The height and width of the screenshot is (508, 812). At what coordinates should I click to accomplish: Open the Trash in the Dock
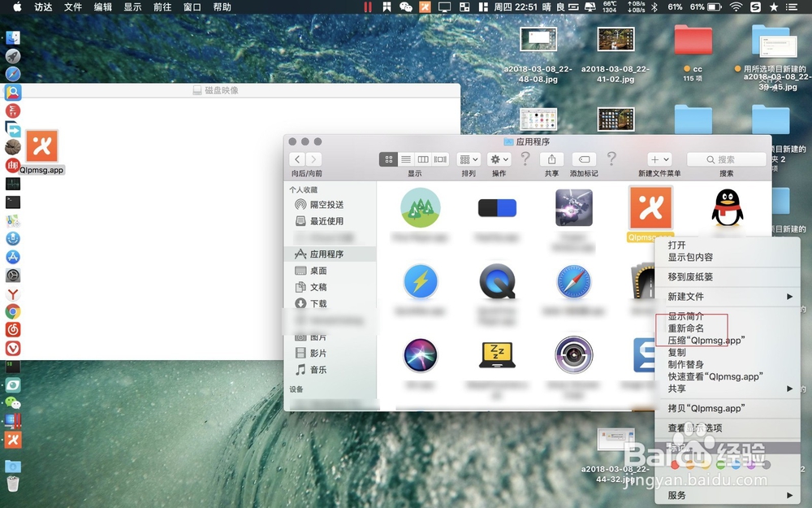13,484
